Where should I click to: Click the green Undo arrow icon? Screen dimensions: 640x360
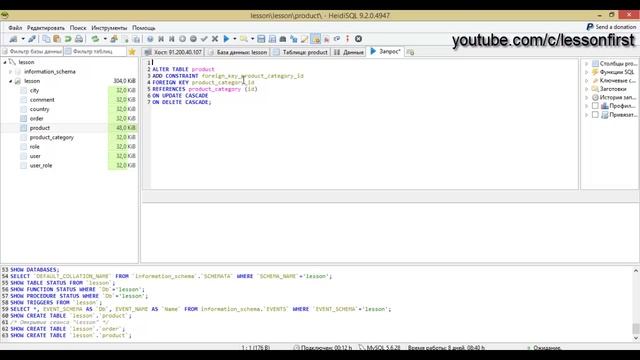tap(68, 39)
